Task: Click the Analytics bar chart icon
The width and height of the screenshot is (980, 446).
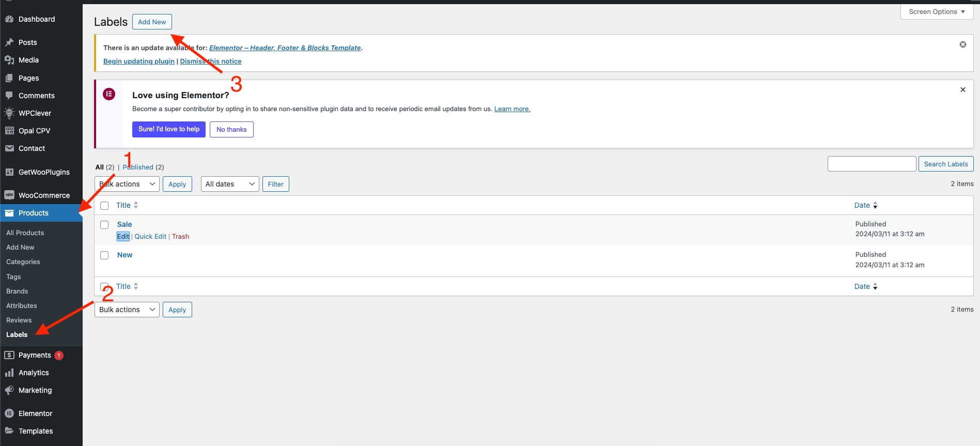Action: [x=9, y=373]
